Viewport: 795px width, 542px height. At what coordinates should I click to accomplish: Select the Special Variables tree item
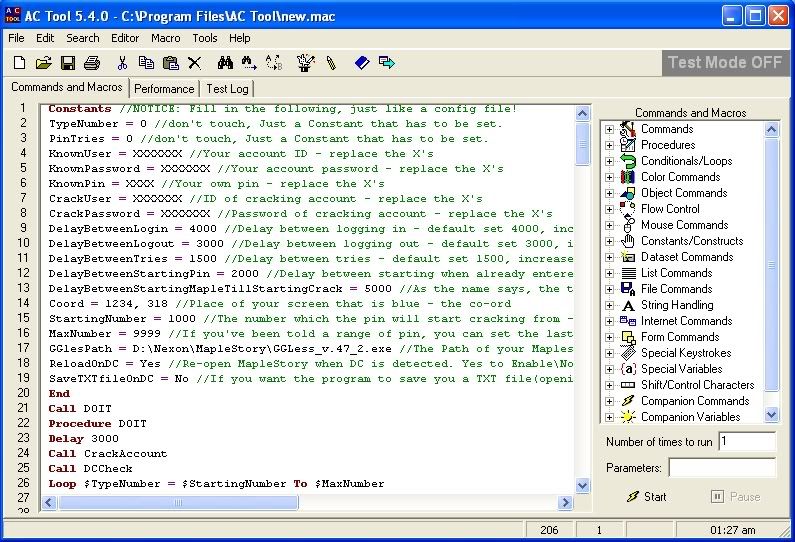click(x=681, y=369)
